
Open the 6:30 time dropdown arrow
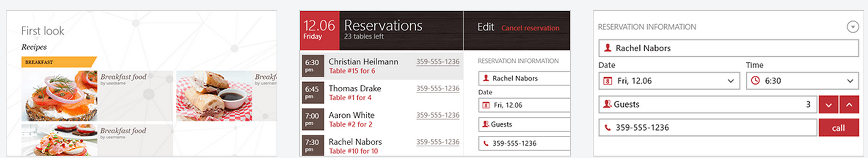(850, 81)
